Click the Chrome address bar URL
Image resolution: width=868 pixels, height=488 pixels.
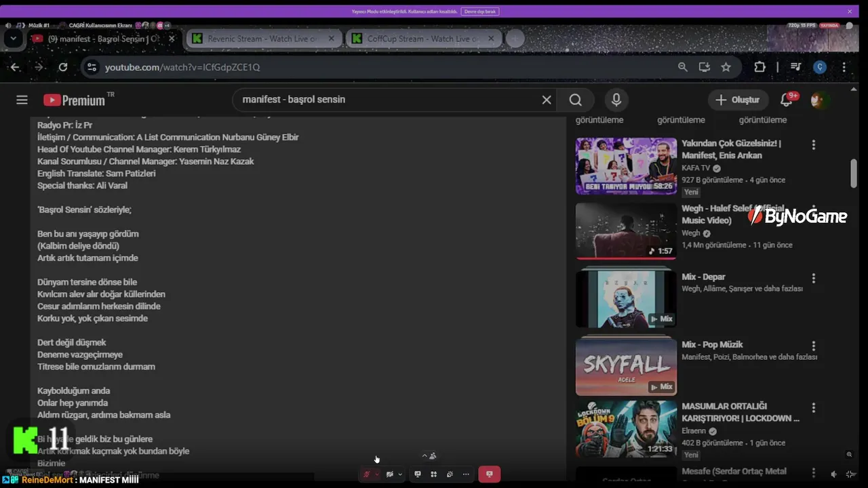182,67
